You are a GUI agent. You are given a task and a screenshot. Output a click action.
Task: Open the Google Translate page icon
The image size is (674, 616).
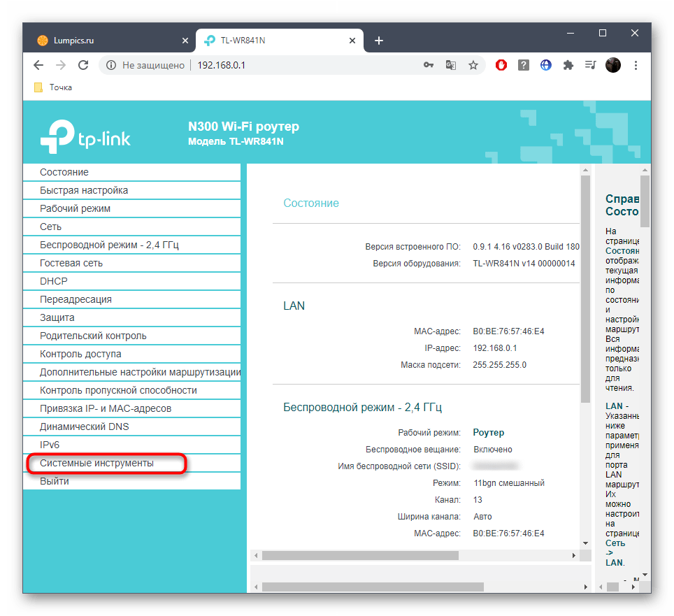tap(450, 65)
